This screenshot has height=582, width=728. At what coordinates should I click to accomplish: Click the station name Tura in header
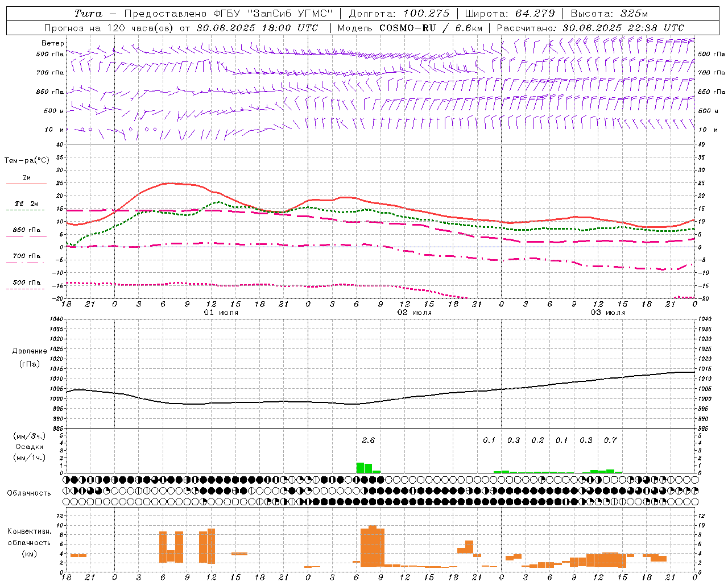88,14
